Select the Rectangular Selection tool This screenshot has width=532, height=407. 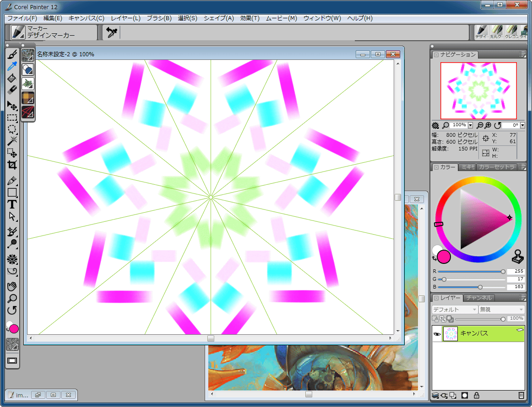click(12, 118)
